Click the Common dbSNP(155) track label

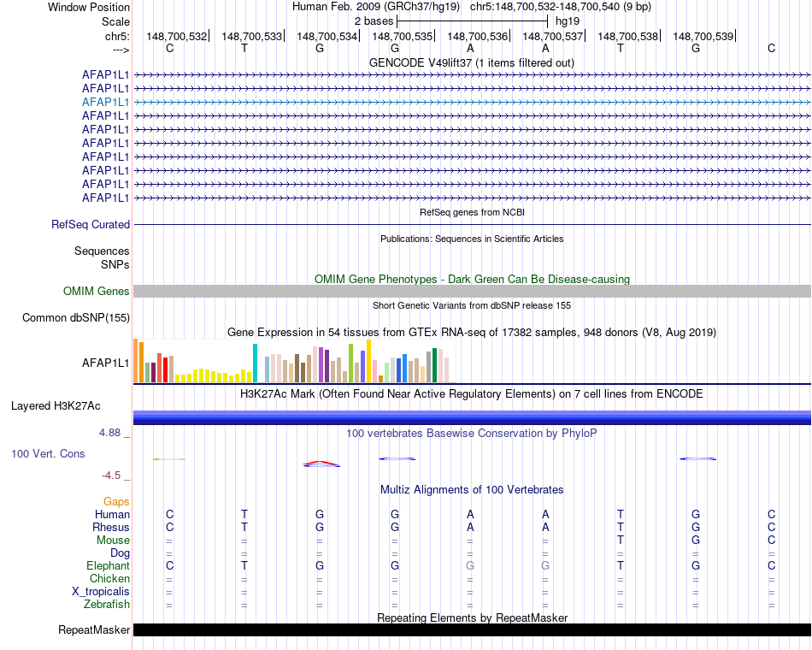point(76,318)
